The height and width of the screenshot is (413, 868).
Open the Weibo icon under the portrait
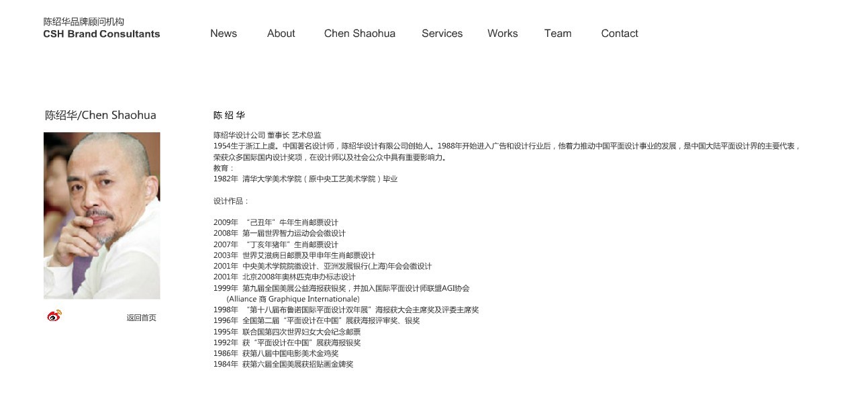[x=54, y=316]
